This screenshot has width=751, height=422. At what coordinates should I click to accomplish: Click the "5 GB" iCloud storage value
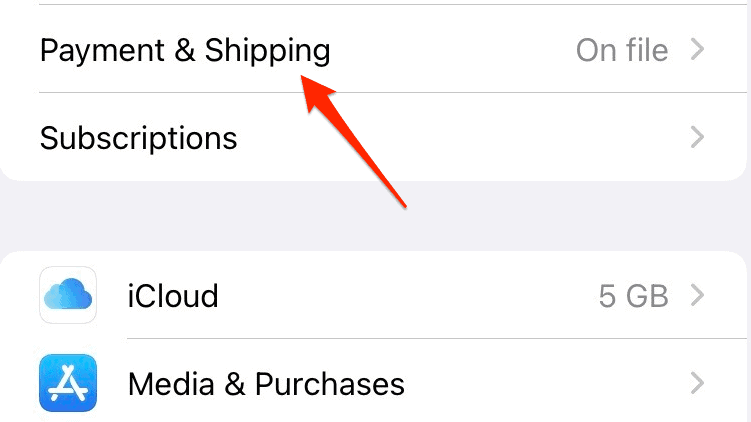632,295
